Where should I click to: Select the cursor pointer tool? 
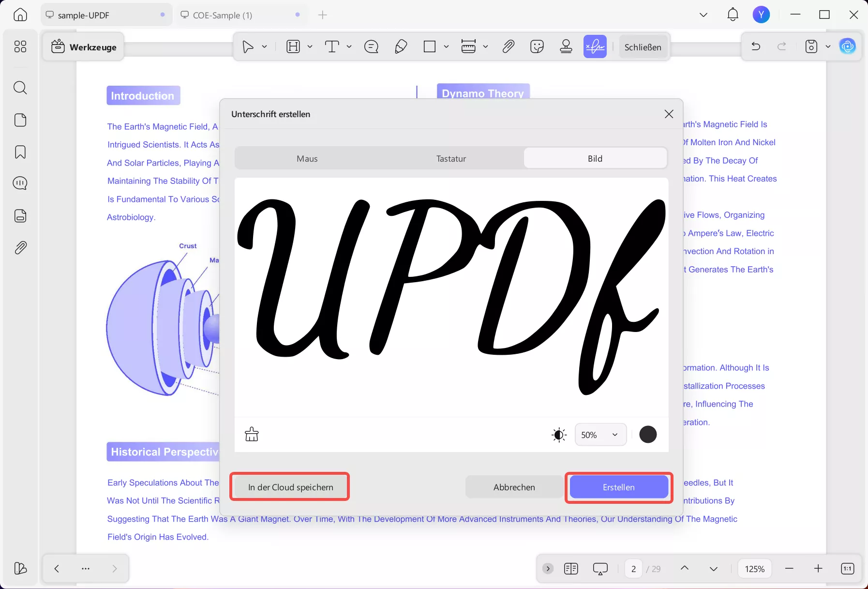[248, 47]
